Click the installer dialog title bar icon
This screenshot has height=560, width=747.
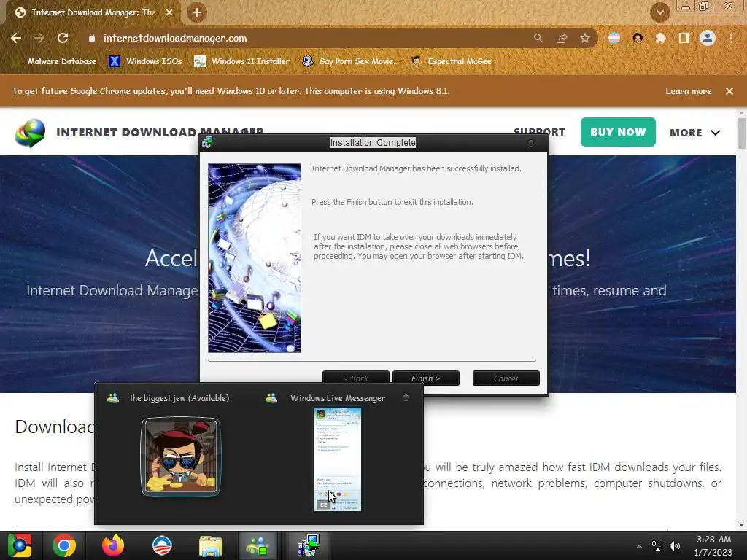(x=207, y=142)
